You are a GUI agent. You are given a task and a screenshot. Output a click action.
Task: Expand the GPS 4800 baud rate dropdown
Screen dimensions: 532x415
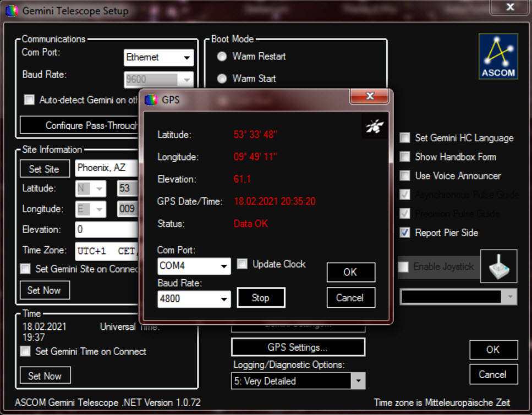(224, 299)
